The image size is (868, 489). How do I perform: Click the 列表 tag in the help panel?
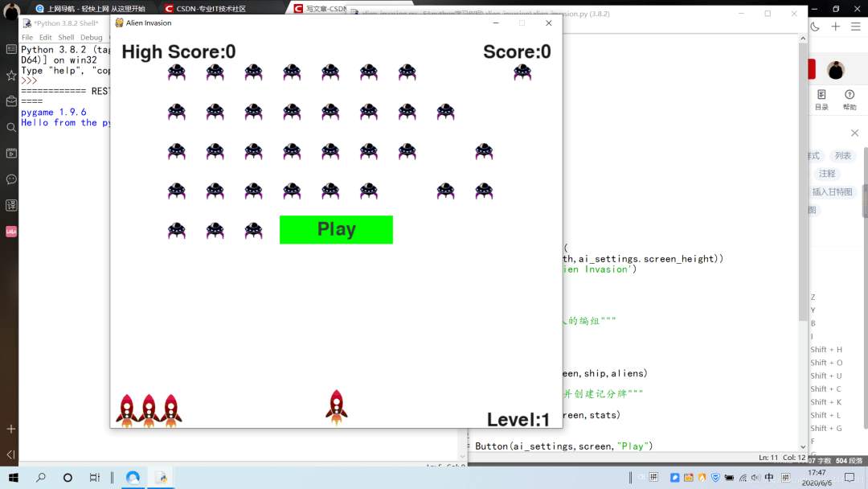tap(842, 155)
